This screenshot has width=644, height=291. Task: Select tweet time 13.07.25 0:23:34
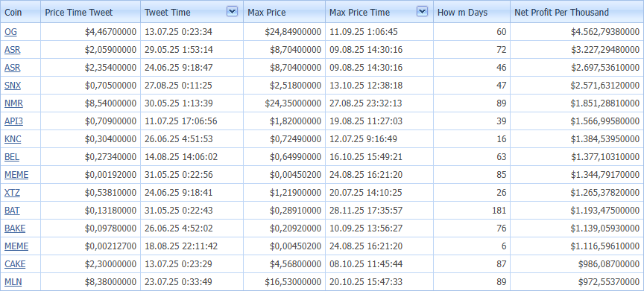coord(192,31)
